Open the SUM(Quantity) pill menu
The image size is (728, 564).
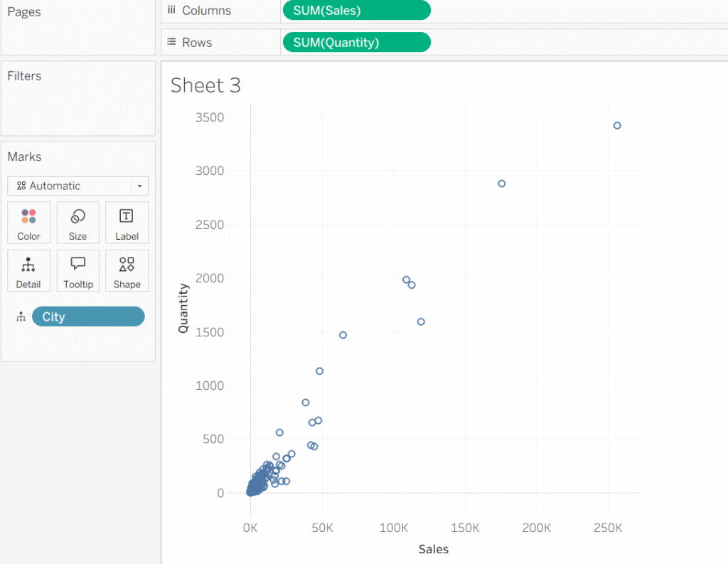click(x=356, y=43)
